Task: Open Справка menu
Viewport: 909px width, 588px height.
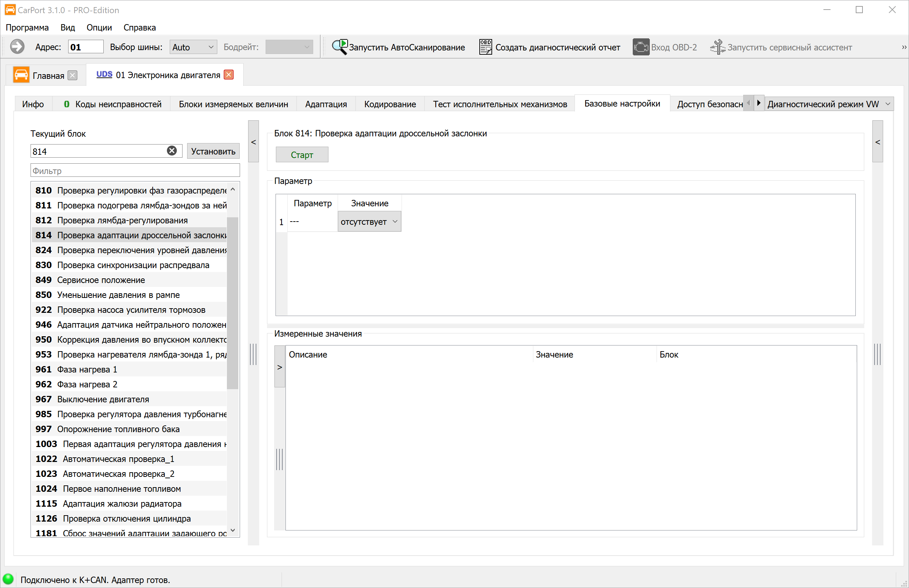Action: click(140, 27)
